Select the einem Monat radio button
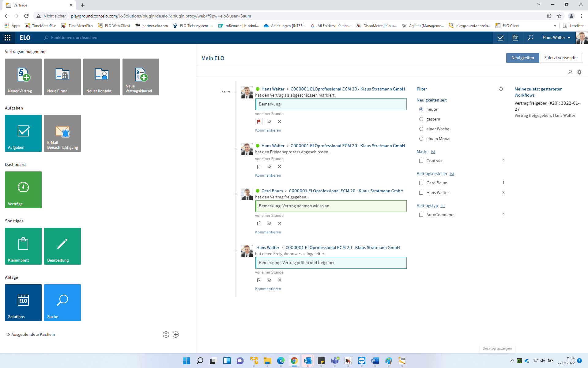The height and width of the screenshot is (368, 588). pyautogui.click(x=421, y=139)
